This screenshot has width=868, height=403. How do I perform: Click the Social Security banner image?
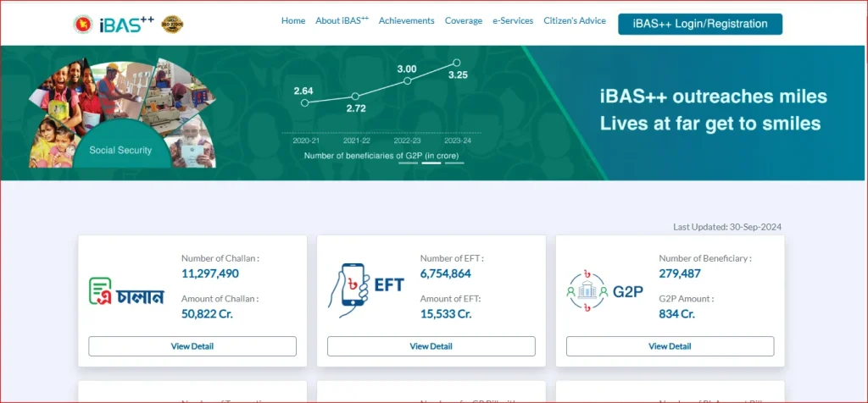(x=122, y=113)
